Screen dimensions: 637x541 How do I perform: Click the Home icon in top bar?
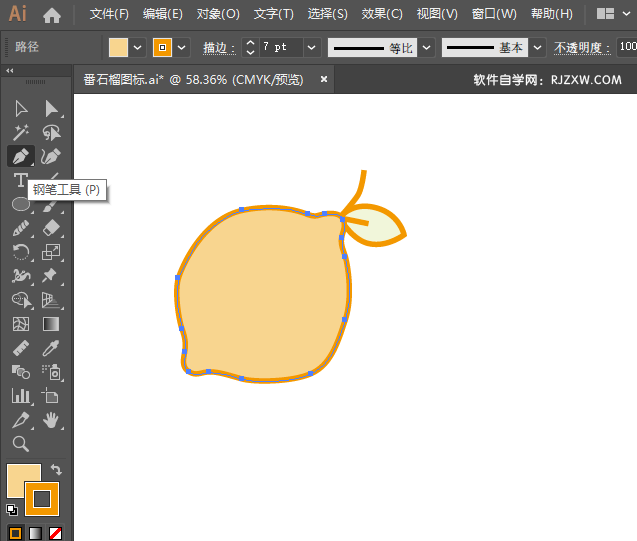[52, 15]
